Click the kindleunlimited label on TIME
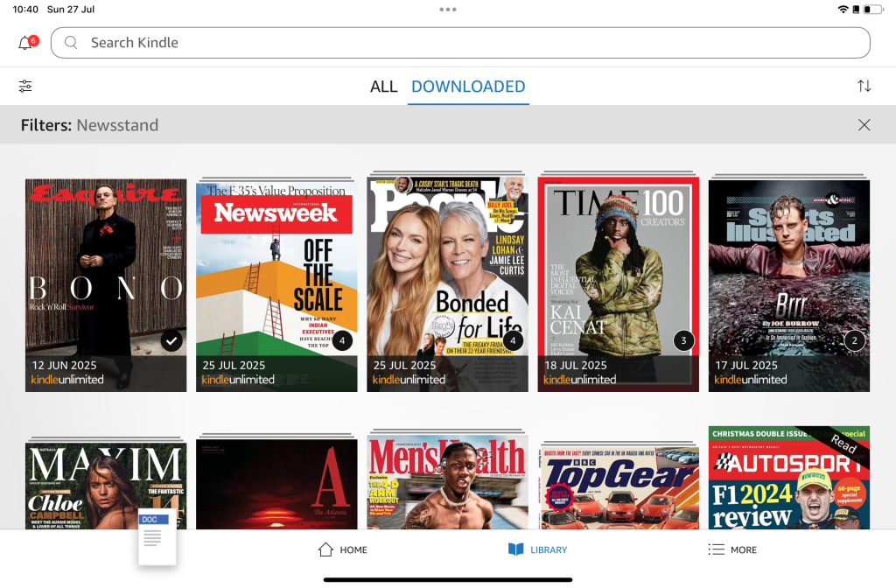The width and height of the screenshot is (896, 588). tap(580, 380)
